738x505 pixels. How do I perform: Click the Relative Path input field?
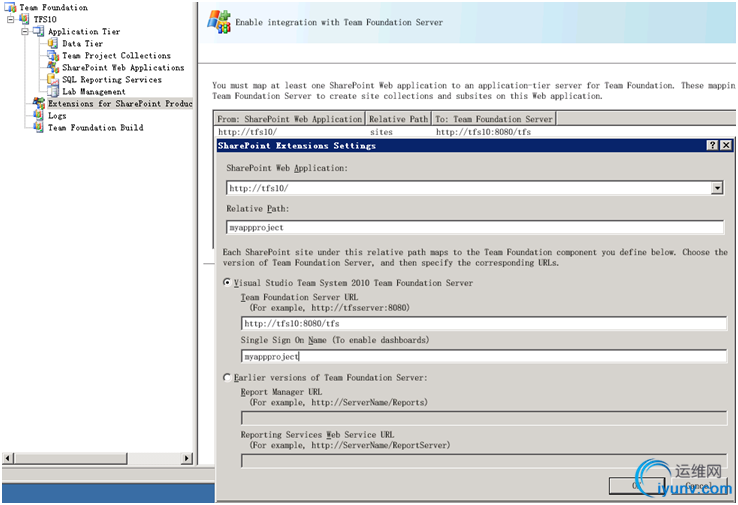click(475, 227)
